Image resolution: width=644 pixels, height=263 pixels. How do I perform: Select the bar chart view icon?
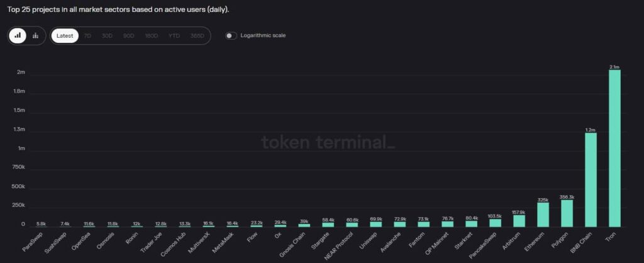(x=18, y=36)
